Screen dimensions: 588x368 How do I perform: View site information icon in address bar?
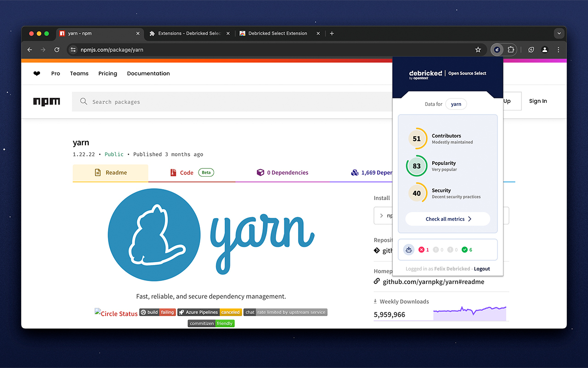click(x=73, y=50)
